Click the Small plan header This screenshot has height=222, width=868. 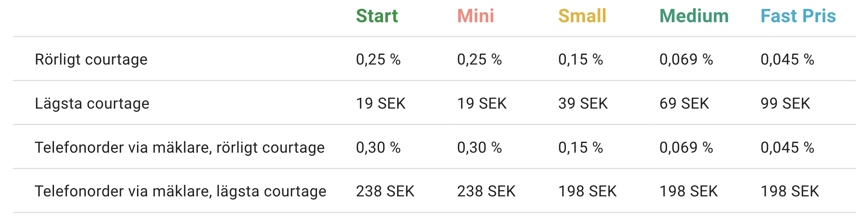click(582, 16)
